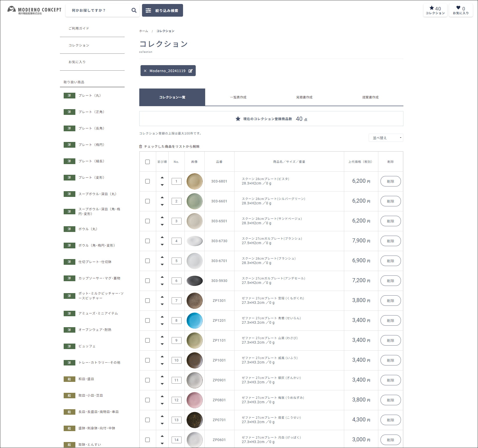Move item ZP1301 down with arrow
478x448 pixels.
[x=162, y=304]
